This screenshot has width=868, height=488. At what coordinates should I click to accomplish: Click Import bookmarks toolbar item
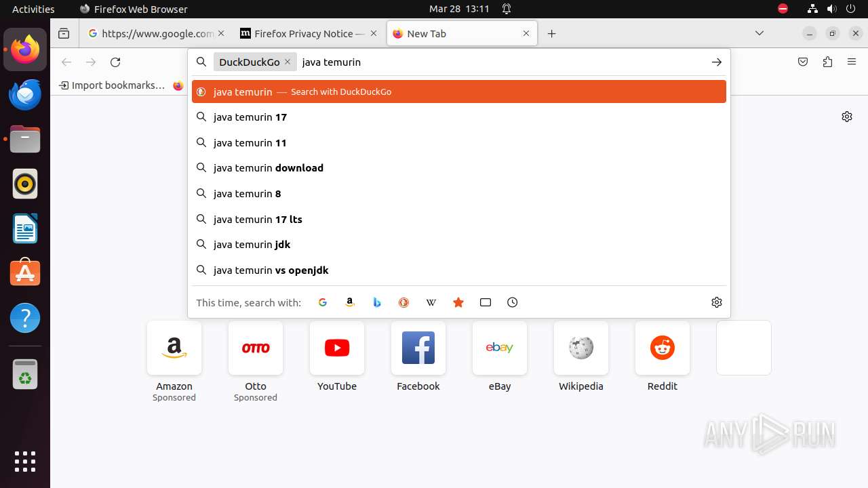click(x=112, y=85)
